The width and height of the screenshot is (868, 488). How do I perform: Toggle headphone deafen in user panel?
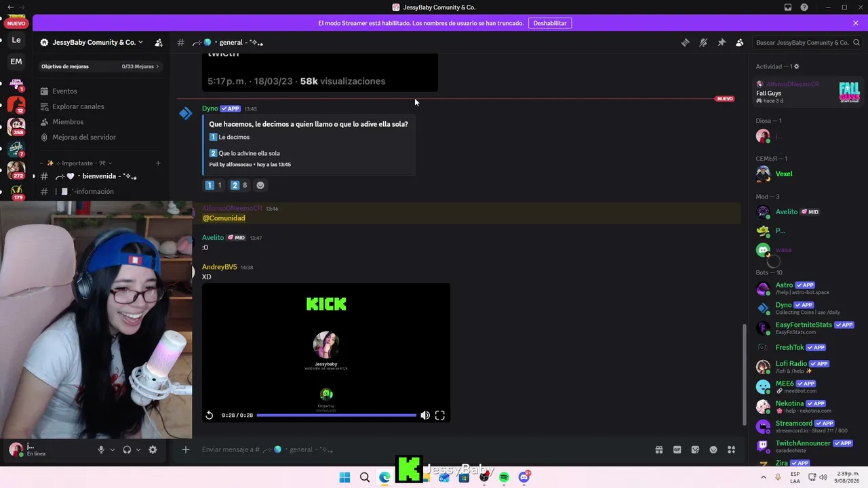(127, 449)
